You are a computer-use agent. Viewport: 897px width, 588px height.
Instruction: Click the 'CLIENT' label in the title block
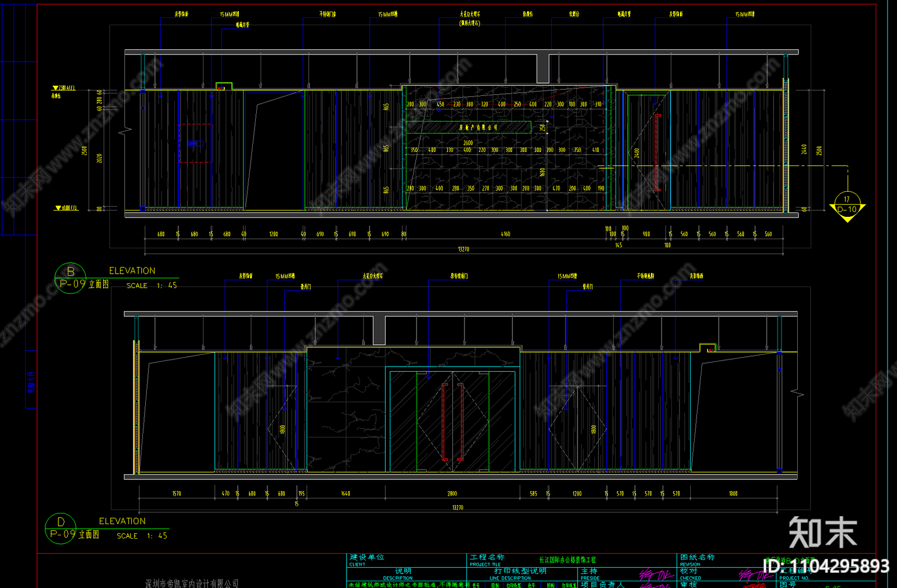click(x=357, y=564)
